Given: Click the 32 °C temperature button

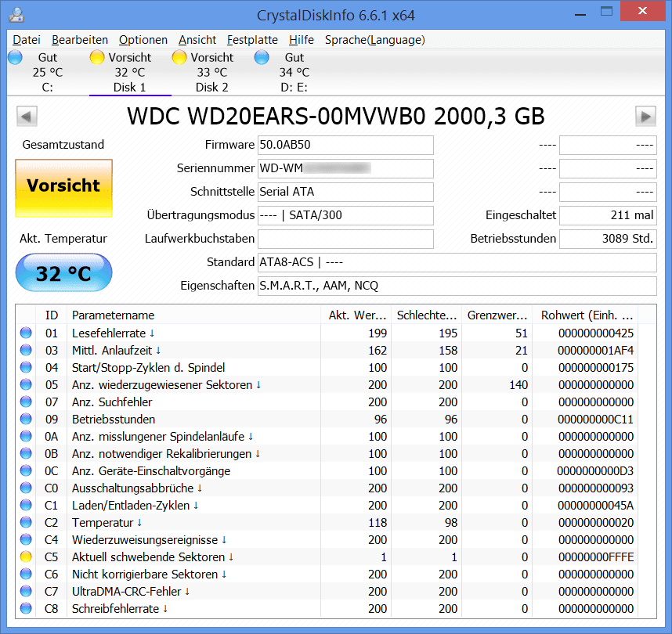Looking at the screenshot, I should click(x=64, y=272).
